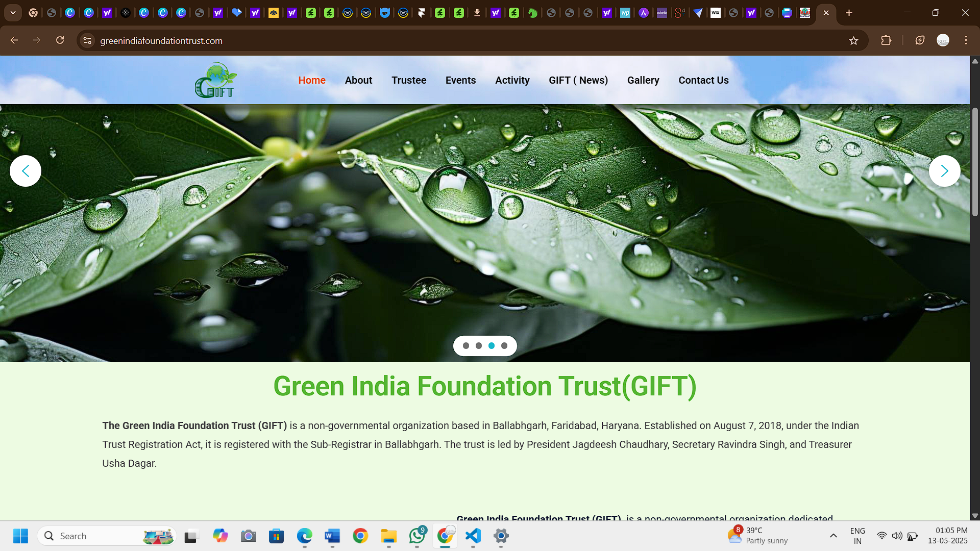This screenshot has width=980, height=551.
Task: Launch Visual Studio Code from taskbar
Action: tap(473, 536)
